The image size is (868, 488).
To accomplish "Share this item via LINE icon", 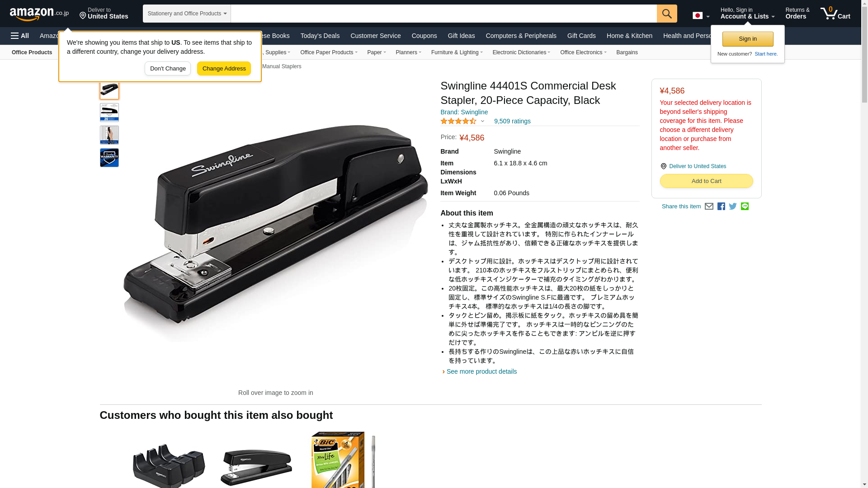I will click(745, 206).
